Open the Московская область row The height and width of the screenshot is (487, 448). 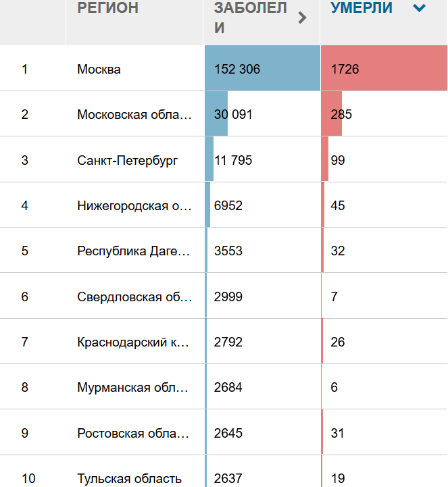pos(224,114)
